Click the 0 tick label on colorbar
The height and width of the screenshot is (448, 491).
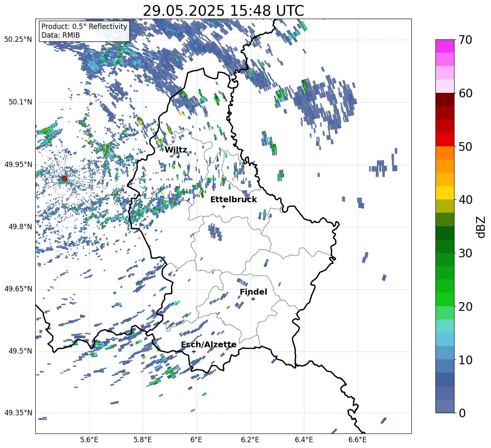pos(462,413)
